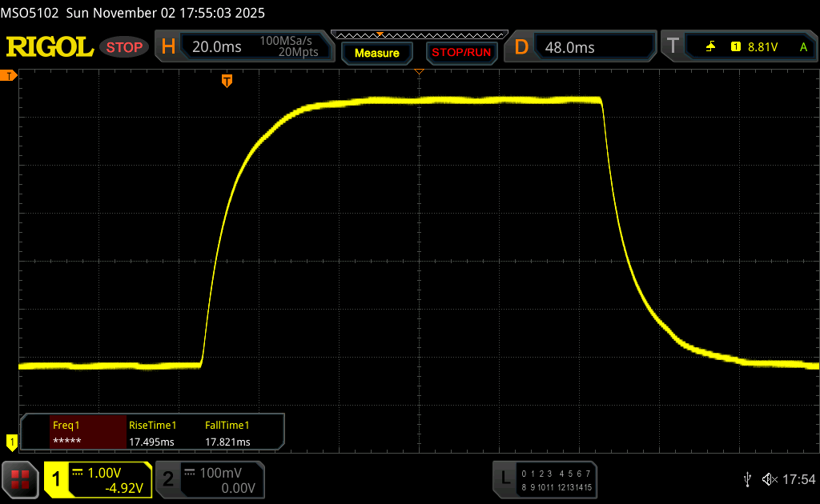The image size is (820, 504).
Task: Open the 48.0ms delay value setting
Action: [x=569, y=47]
